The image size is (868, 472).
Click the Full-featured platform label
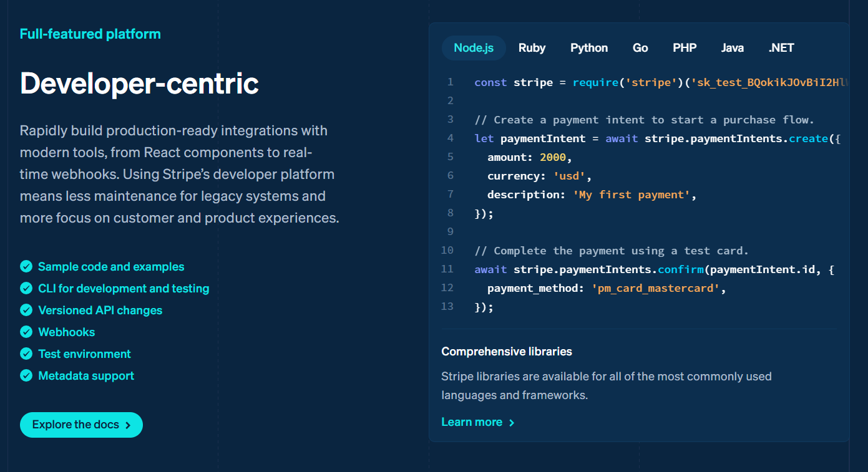(90, 34)
